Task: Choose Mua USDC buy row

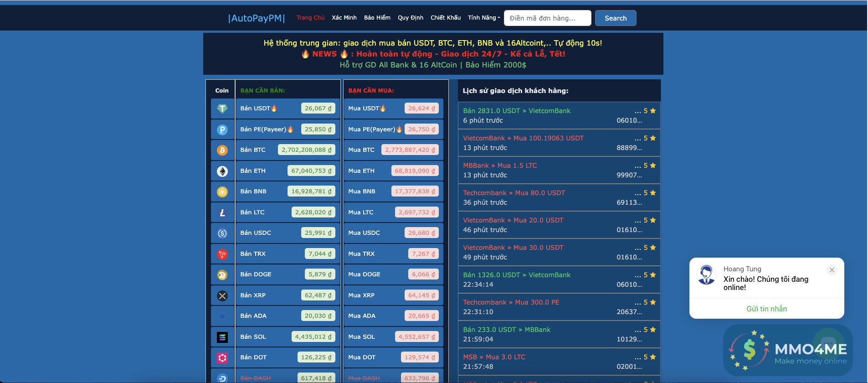Action: pos(394,233)
